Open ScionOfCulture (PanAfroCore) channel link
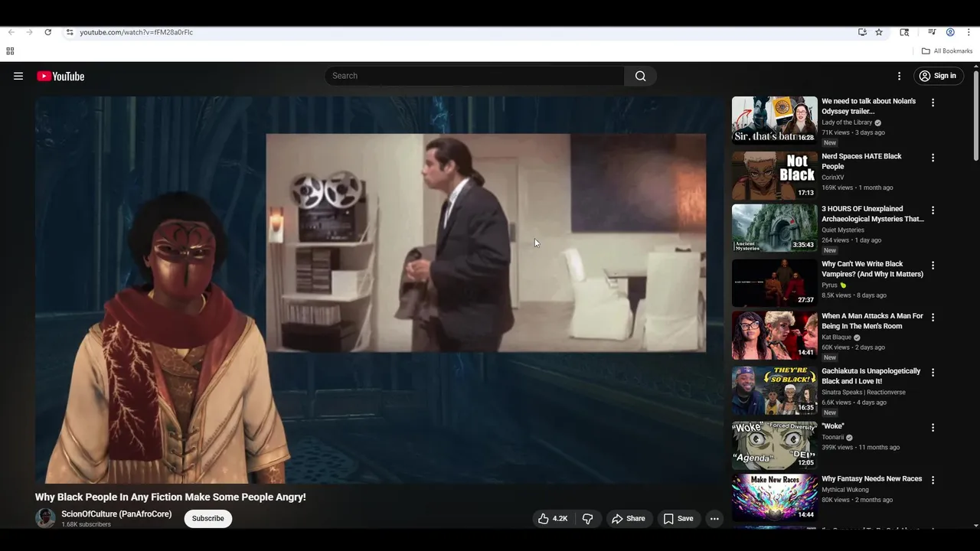 (116, 514)
